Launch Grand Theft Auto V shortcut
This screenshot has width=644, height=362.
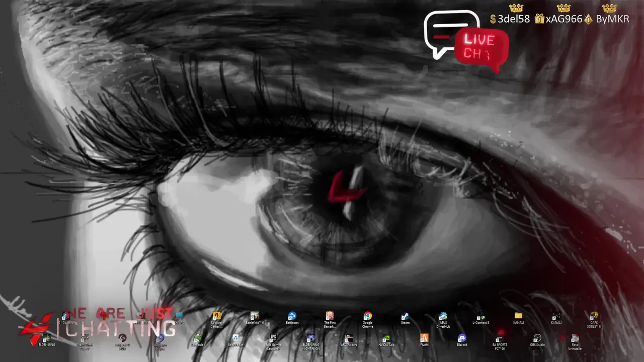[85, 342]
